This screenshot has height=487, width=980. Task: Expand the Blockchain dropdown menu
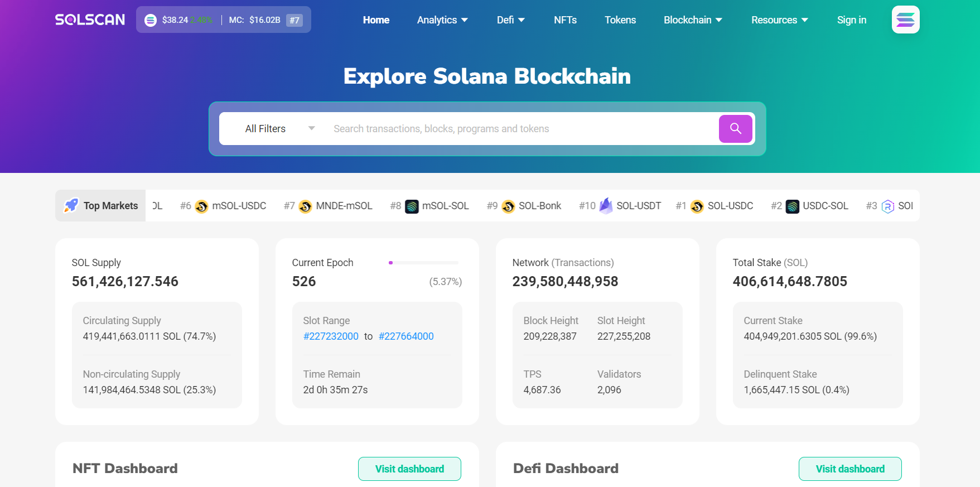coord(693,20)
